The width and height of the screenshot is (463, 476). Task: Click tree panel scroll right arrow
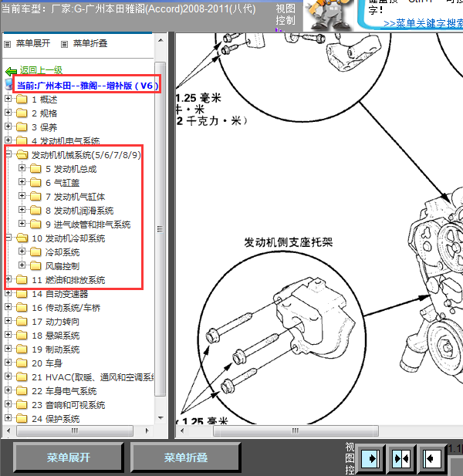[x=147, y=430]
